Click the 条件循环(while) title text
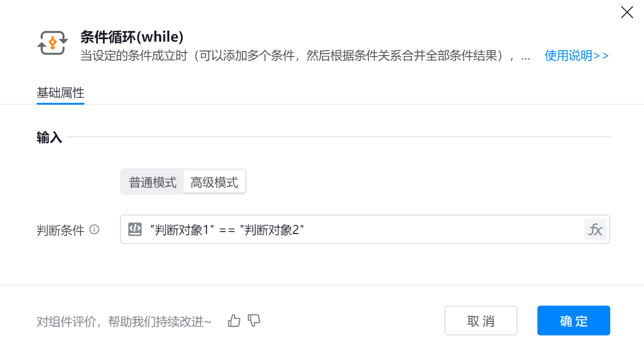644x351 pixels. (x=132, y=37)
